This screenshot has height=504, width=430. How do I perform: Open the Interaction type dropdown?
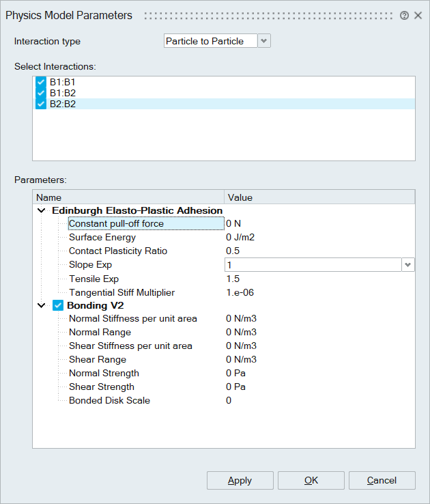pyautogui.click(x=264, y=41)
